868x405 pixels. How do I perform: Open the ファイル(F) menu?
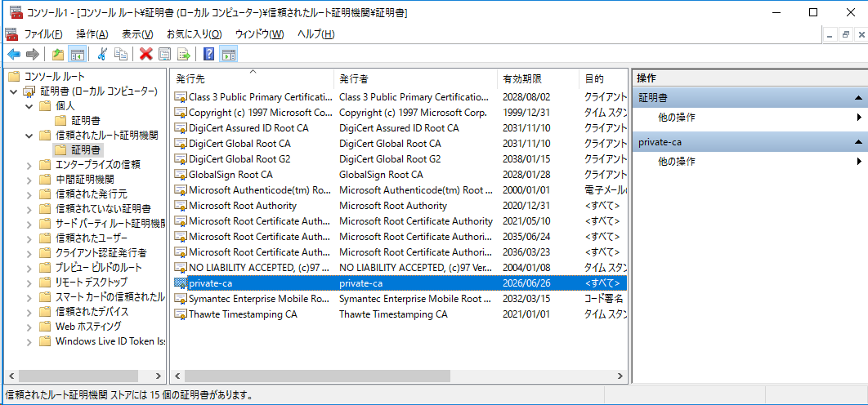point(43,34)
